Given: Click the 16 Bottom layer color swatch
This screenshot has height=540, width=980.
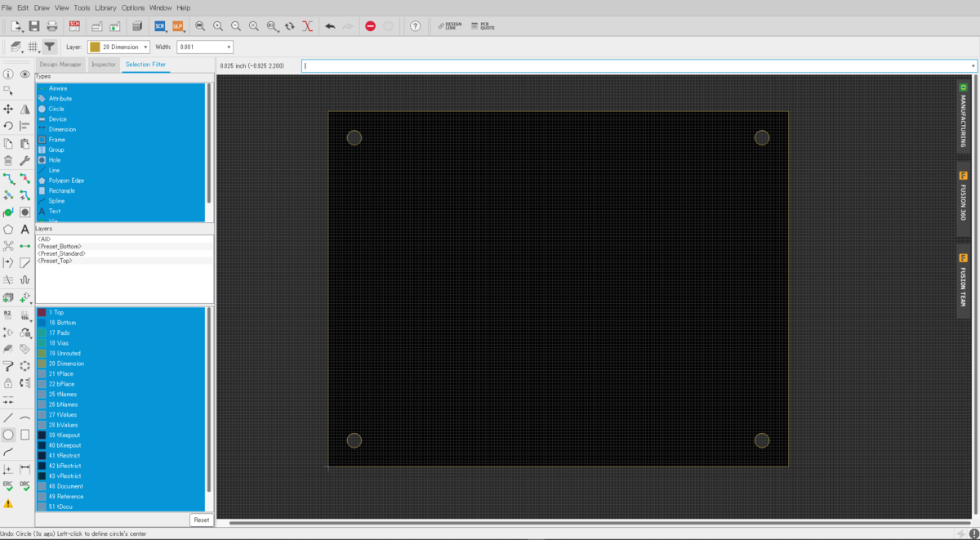Looking at the screenshot, I should (x=42, y=323).
